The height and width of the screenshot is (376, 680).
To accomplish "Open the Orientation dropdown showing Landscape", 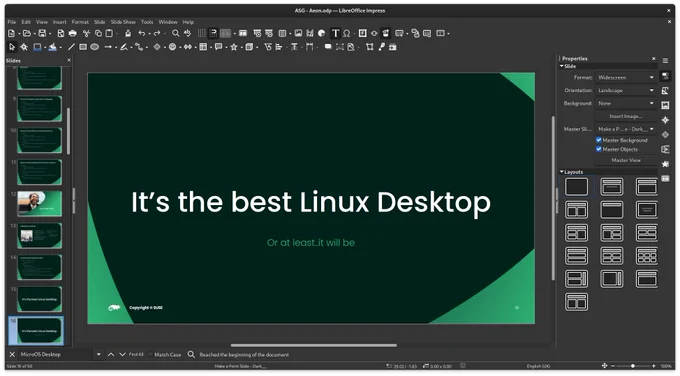I will (625, 90).
